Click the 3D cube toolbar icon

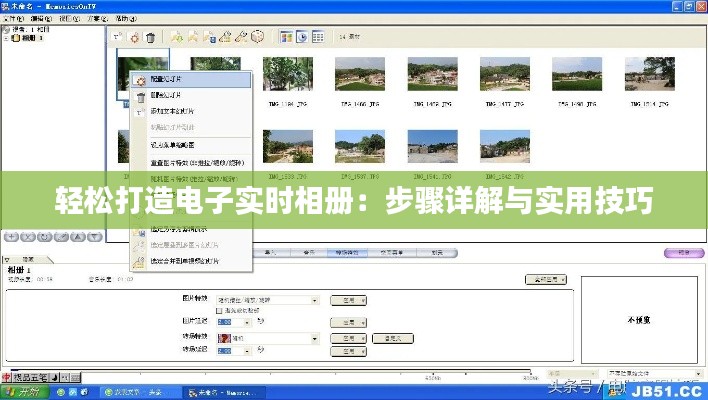(x=256, y=37)
